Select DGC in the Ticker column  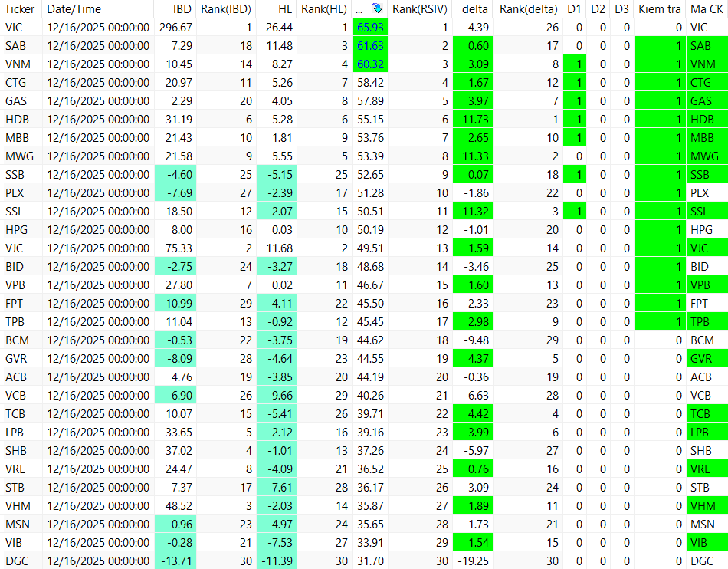click(17, 561)
